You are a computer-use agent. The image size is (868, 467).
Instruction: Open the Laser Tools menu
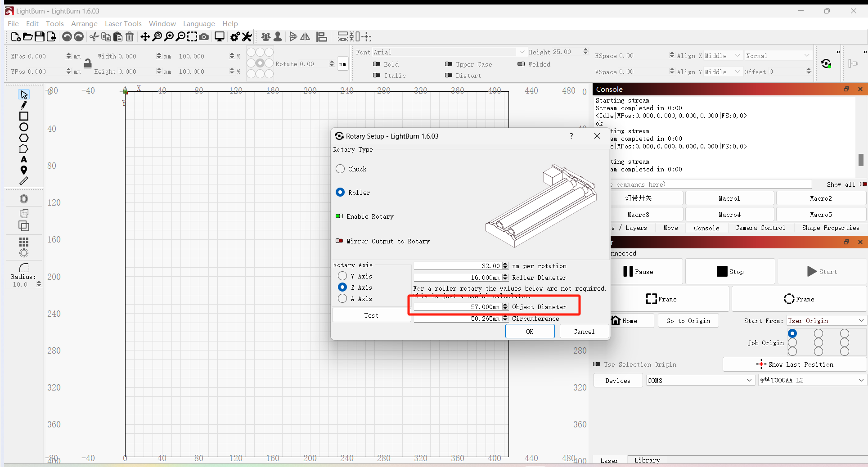click(x=123, y=23)
